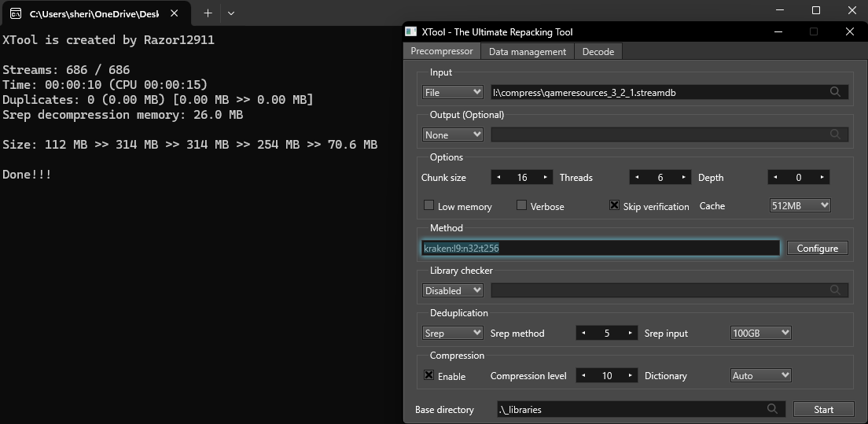
Task: Click terminal line starting 'Size: 112 MB'
Action: (x=190, y=145)
